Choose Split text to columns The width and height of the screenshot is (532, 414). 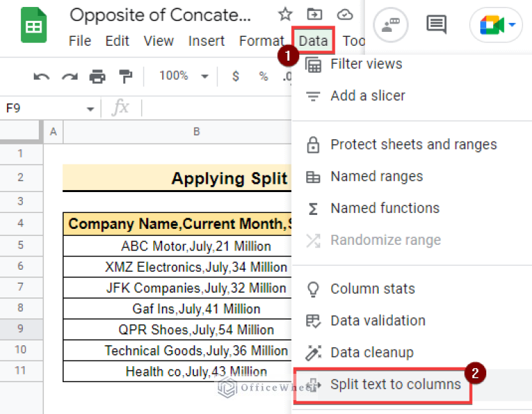tap(395, 384)
